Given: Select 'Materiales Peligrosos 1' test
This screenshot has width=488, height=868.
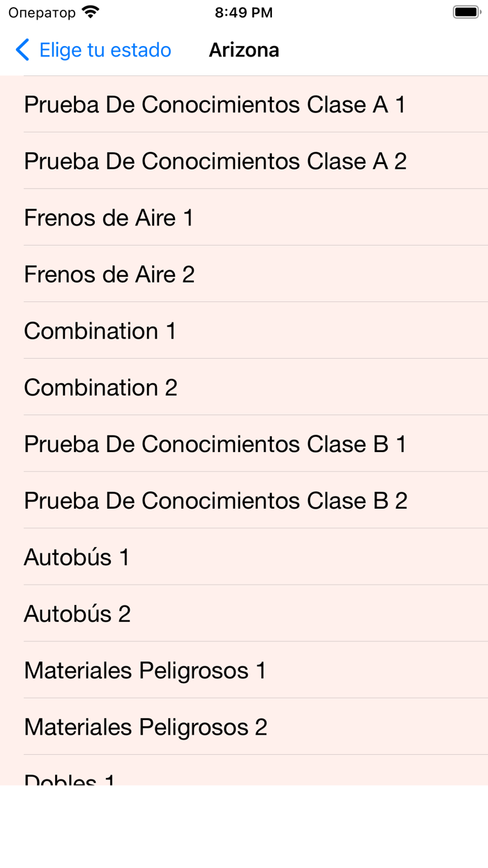Looking at the screenshot, I should [x=144, y=670].
